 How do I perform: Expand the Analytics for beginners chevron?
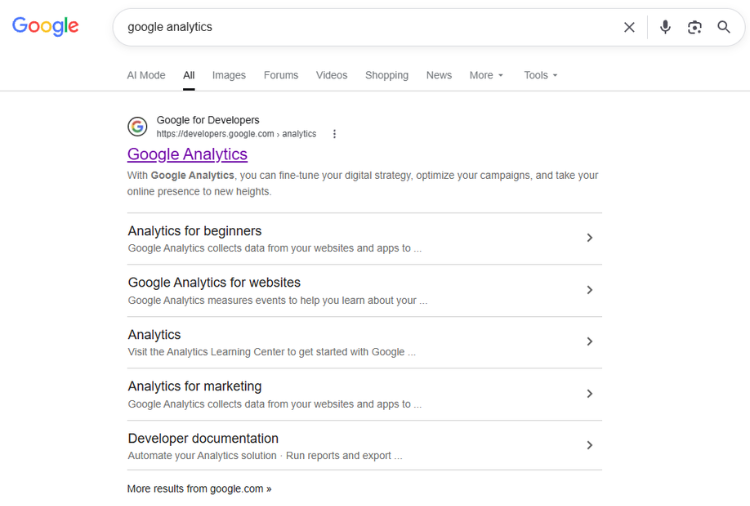pyautogui.click(x=589, y=238)
